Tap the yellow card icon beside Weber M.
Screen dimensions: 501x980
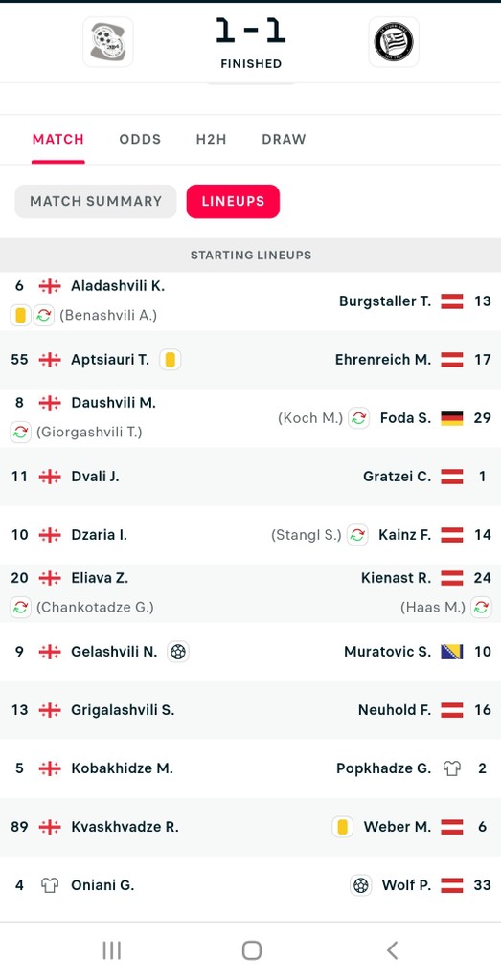342,827
